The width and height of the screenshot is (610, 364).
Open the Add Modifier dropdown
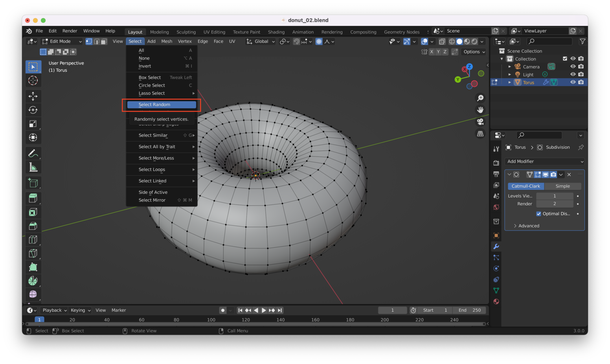click(x=545, y=162)
